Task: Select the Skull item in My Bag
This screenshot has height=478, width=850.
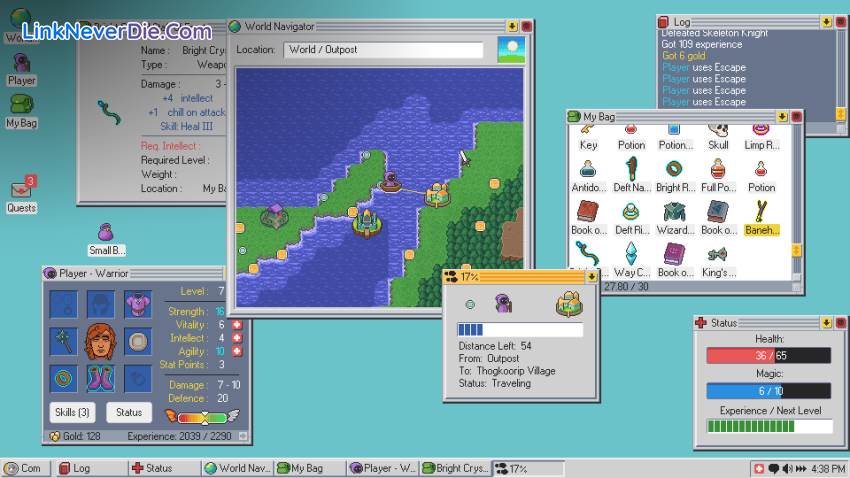Action: (x=718, y=137)
